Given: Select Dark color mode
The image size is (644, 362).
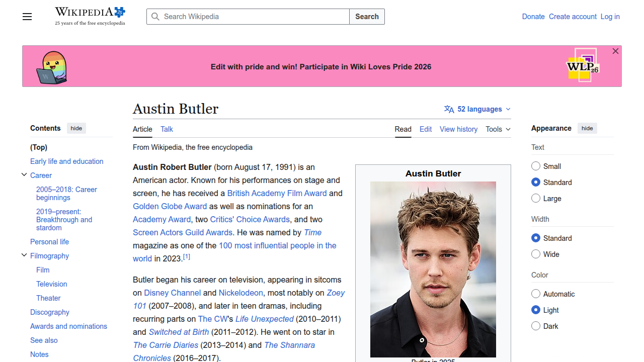Looking at the screenshot, I should click(x=536, y=326).
